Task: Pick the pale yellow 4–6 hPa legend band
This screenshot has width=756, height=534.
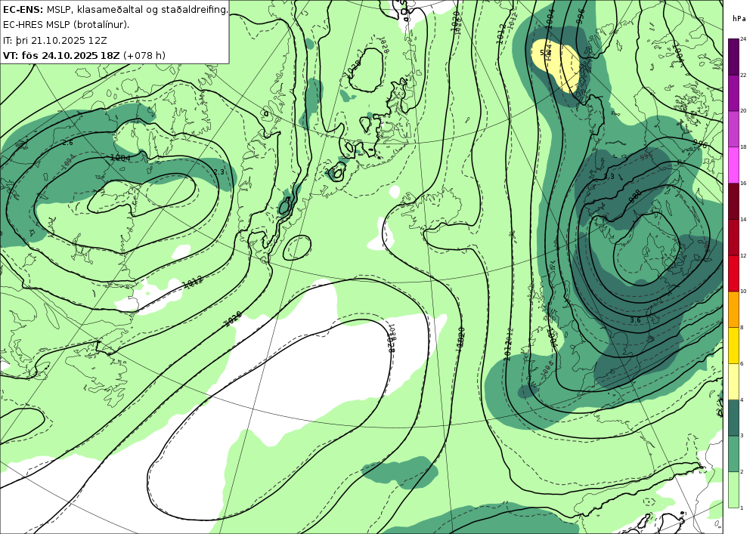Action: coord(734,381)
